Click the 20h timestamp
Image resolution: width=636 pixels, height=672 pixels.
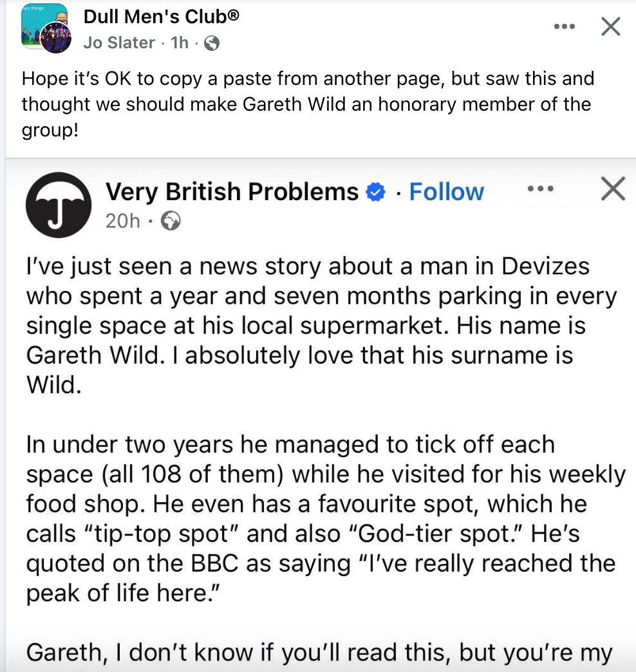[x=122, y=221]
